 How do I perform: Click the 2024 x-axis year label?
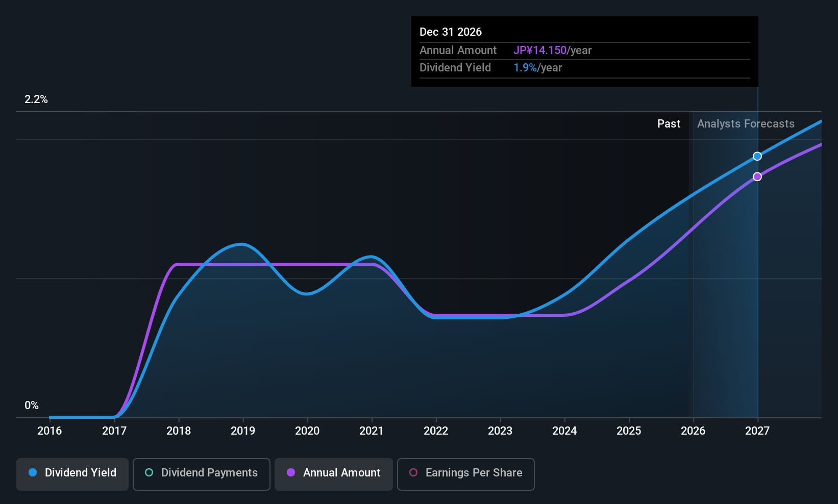tap(564, 431)
